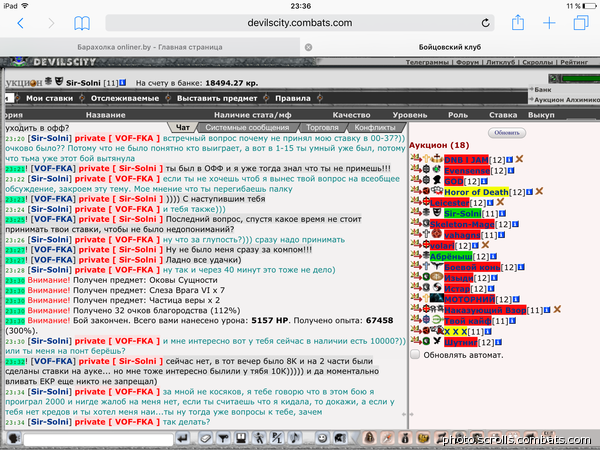The width and height of the screenshot is (600, 450).
Task: Open Отслеживаемые auction menu
Action: 125,98
